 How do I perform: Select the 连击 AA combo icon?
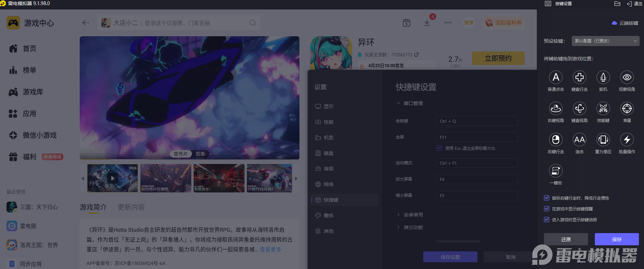tap(579, 140)
